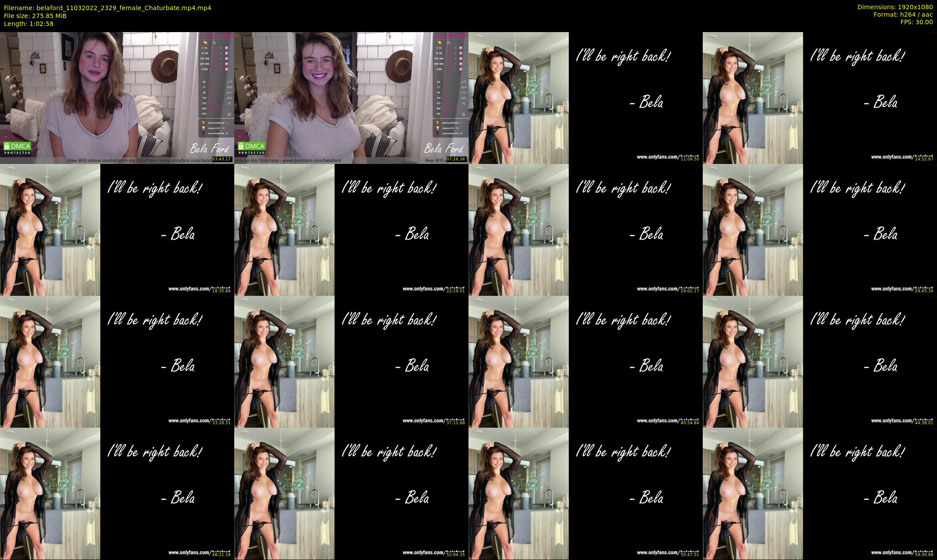Jump to the frame stamped 40:54.84
This screenshot has height=560, width=937.
[585, 361]
